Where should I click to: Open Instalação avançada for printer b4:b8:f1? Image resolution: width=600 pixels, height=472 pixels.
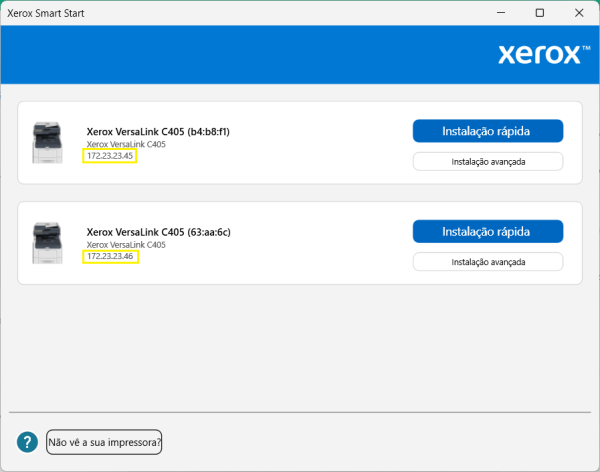coord(488,162)
